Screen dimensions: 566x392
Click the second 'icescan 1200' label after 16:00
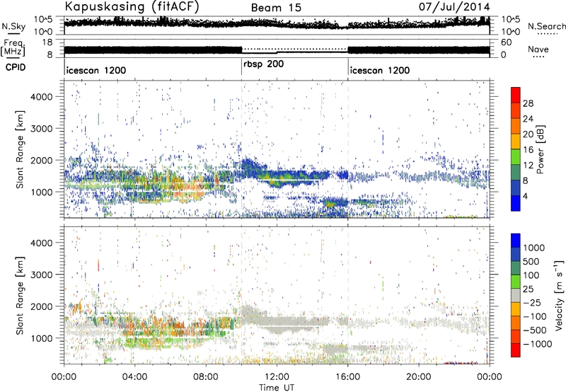coord(380,70)
